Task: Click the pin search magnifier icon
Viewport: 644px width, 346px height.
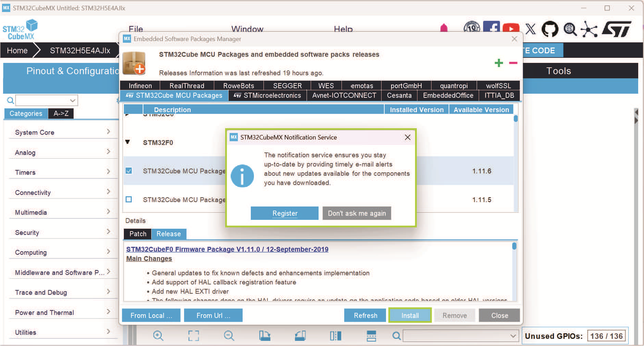Action: pyautogui.click(x=396, y=336)
